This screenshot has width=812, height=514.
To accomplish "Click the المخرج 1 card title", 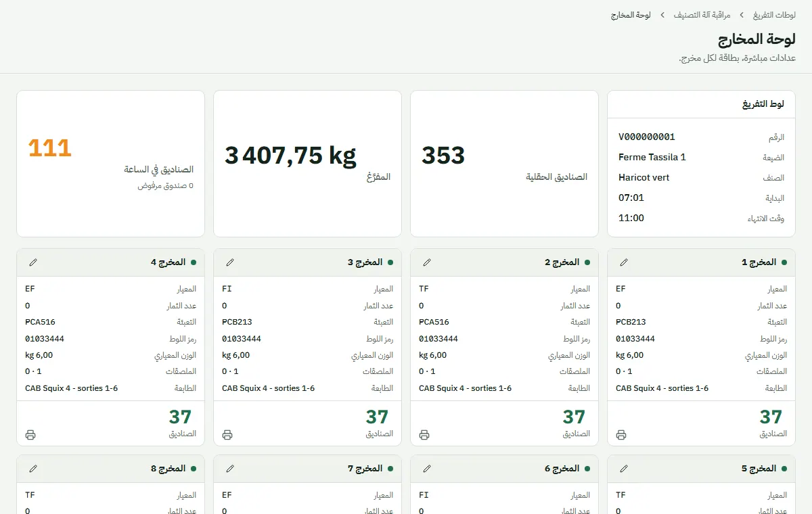I will point(759,262).
